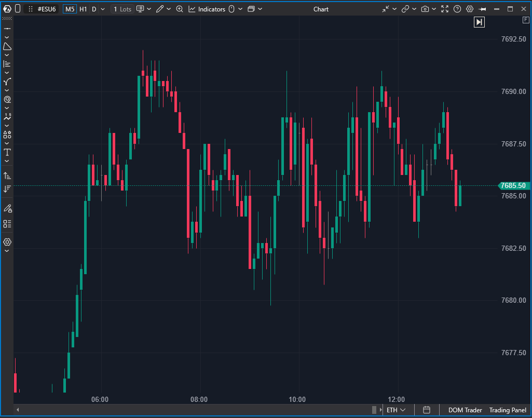Image resolution: width=532 pixels, height=418 pixels.
Task: Expand the numbered wave tool options
Action: (x=7, y=126)
